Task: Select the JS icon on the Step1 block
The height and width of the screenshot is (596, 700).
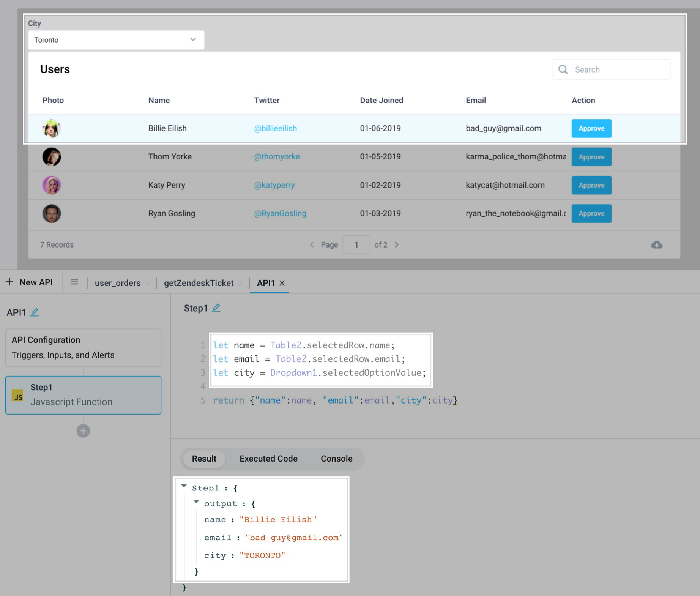Action: [x=18, y=395]
